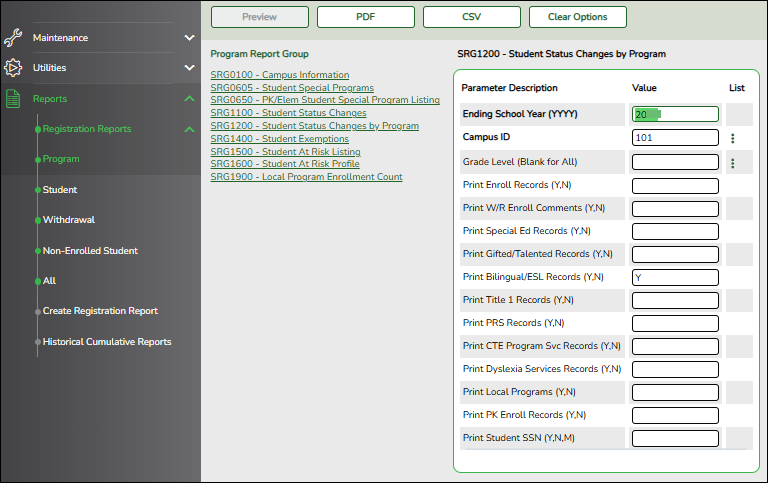Click the PDF button
The width and height of the screenshot is (768, 483).
tap(365, 17)
